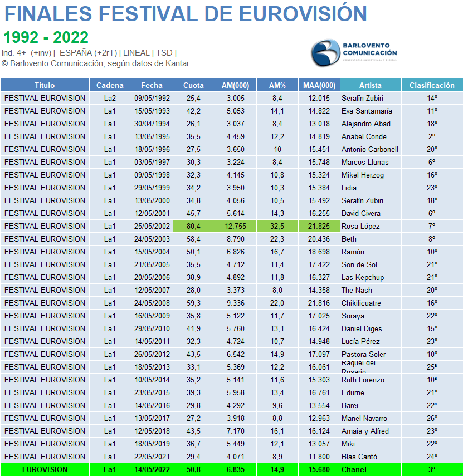Image resolution: width=463 pixels, height=476 pixels.
Task: Select the MAA(000) column header
Action: pyautogui.click(x=319, y=85)
